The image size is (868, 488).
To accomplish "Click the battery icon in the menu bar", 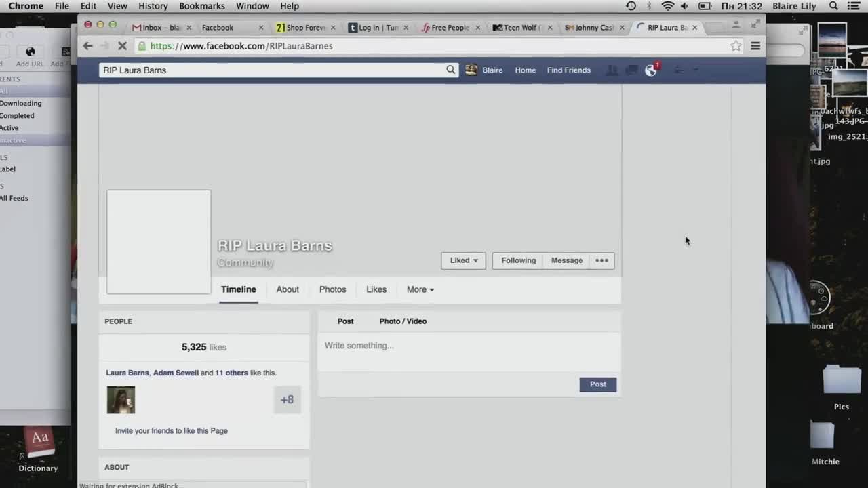I will (x=705, y=6).
